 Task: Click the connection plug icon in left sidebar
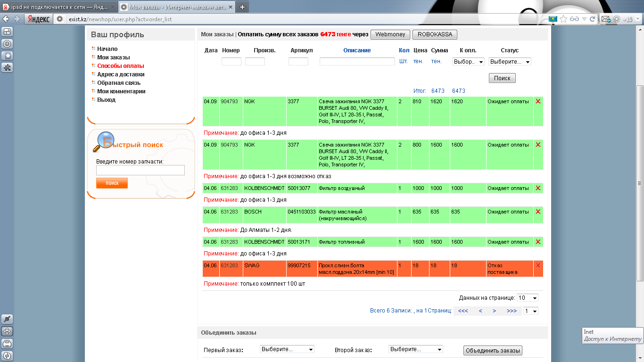8,319
